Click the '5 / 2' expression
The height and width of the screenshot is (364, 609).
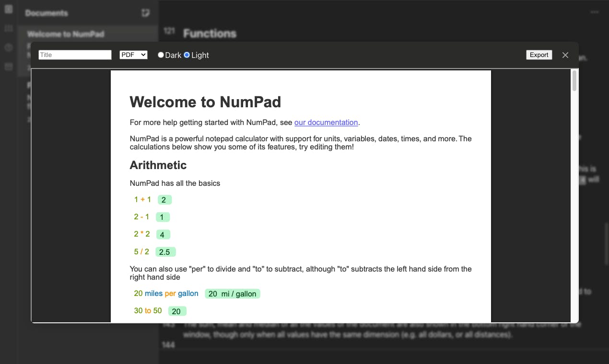point(141,251)
